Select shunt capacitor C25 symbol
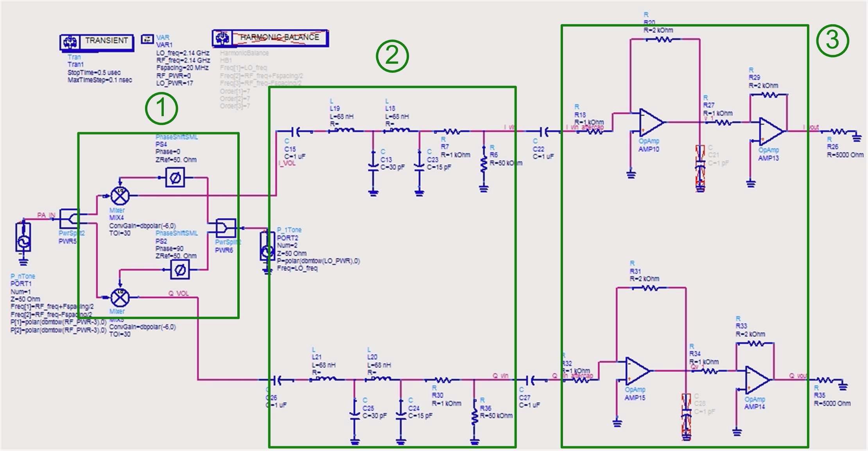 (x=355, y=417)
